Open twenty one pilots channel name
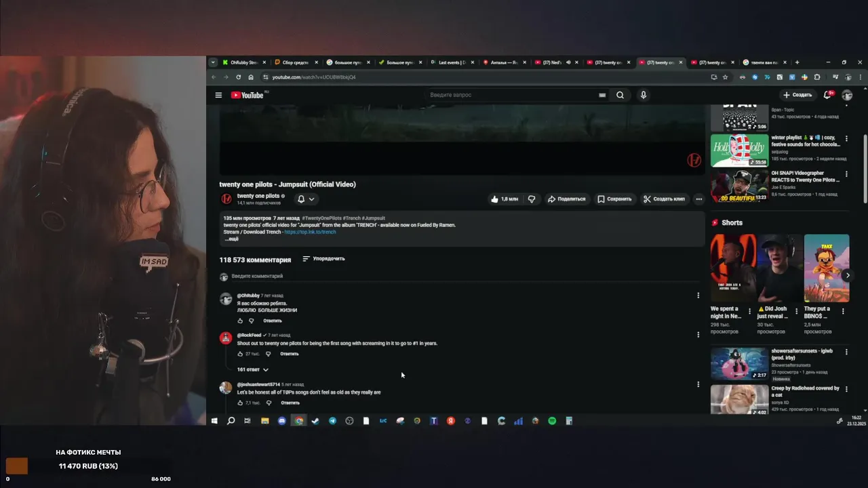 258,196
